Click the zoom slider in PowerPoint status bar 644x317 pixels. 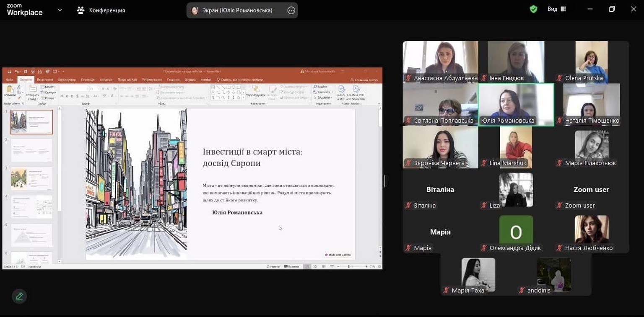349,266
